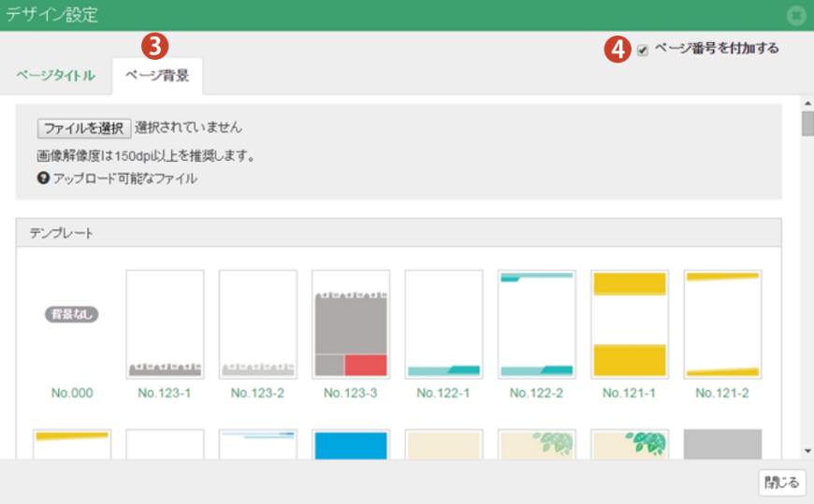Pick yellow banded template No.121-1
The image size is (814, 504).
629,324
